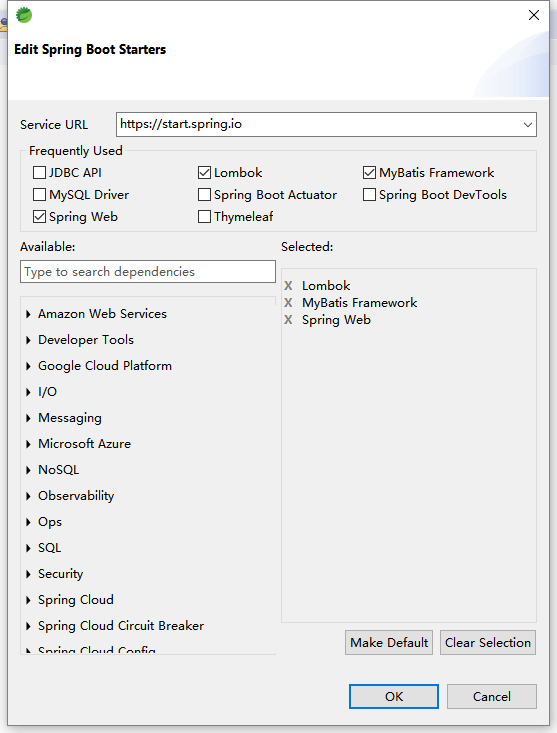The image size is (557, 733).
Task: Remove MyBatis Framework via its X icon
Action: (288, 303)
